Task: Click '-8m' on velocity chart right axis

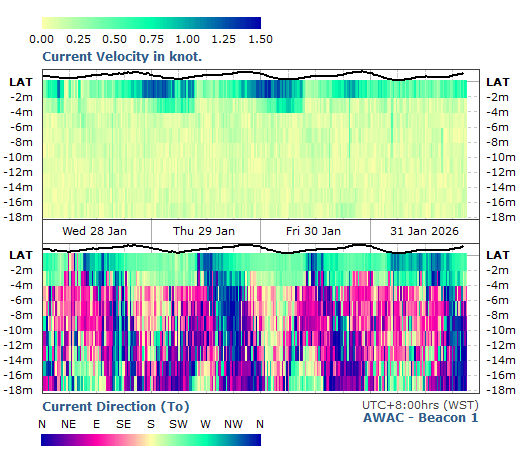Action: tap(497, 142)
